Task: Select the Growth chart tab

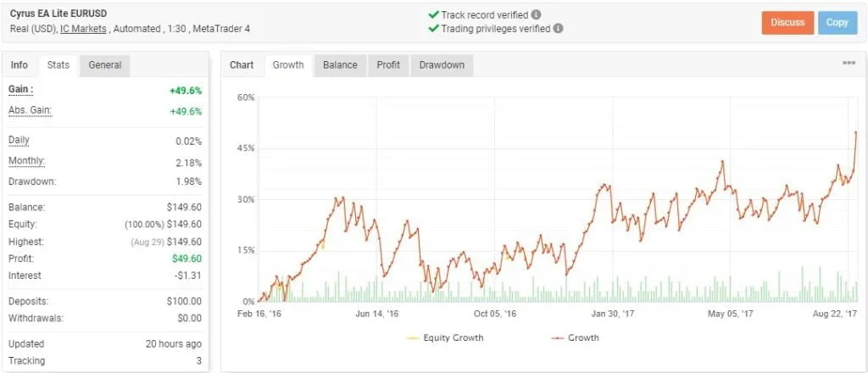Action: 288,65
